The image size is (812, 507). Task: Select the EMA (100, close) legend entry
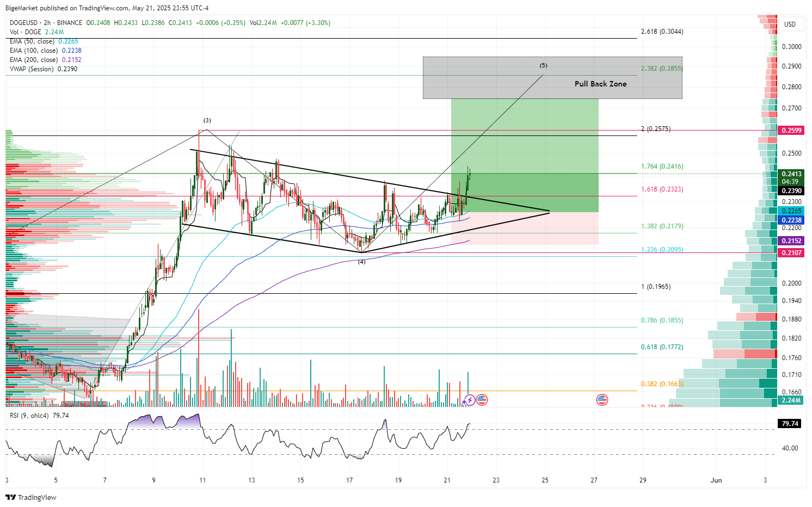(34, 51)
